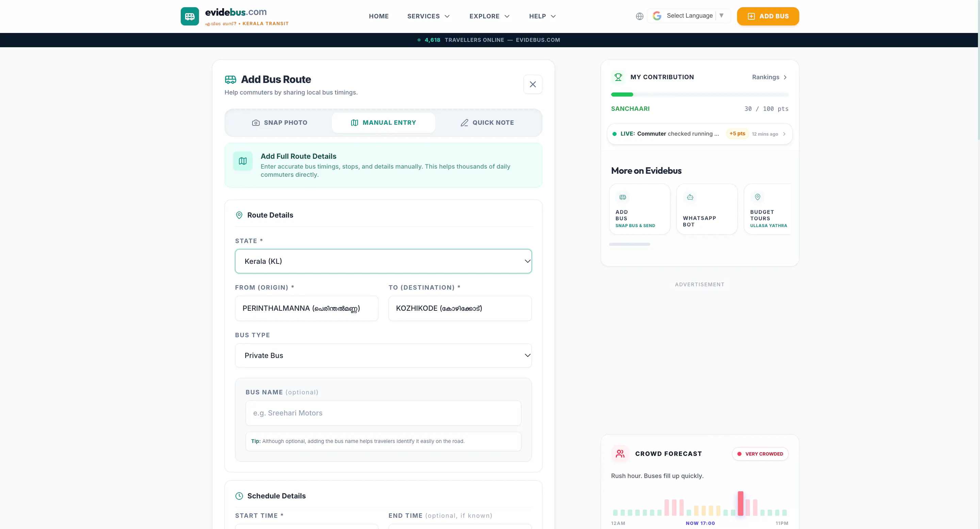
Task: Click the camera icon on Snap Photo tab
Action: tap(256, 123)
